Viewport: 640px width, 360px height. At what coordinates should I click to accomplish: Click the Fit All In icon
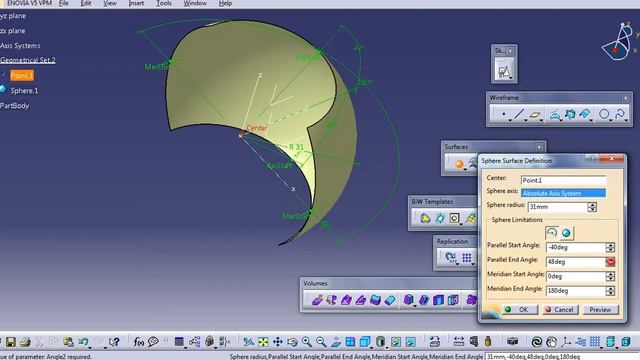pyautogui.click(x=263, y=342)
